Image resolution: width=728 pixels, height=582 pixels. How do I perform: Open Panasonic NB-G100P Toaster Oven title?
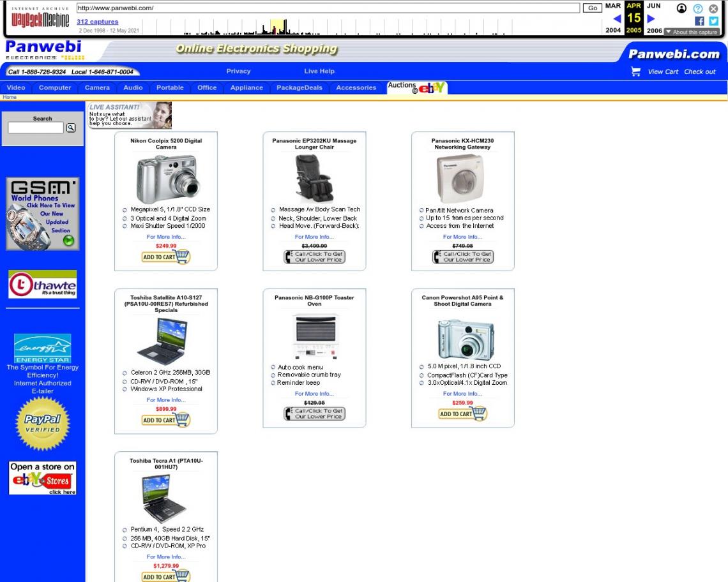coord(314,301)
